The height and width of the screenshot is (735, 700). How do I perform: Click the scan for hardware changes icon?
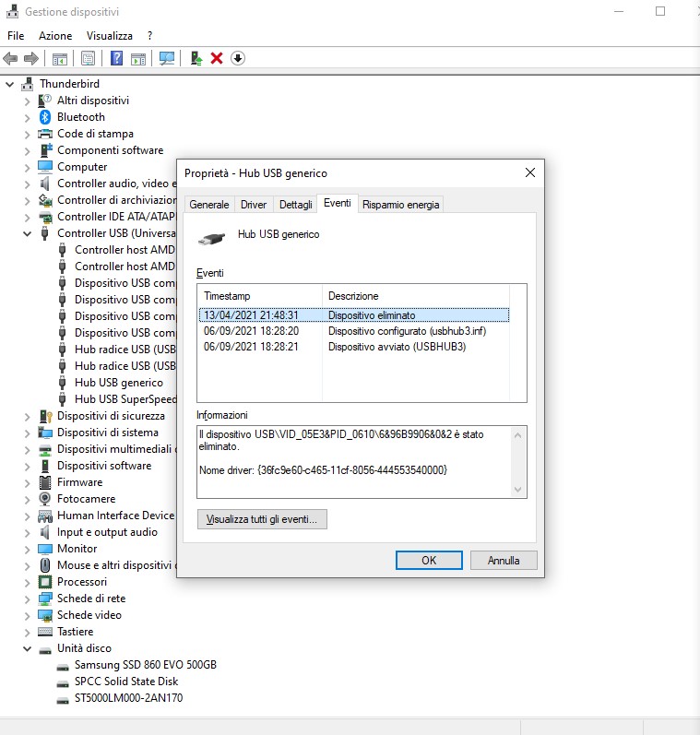pyautogui.click(x=167, y=58)
